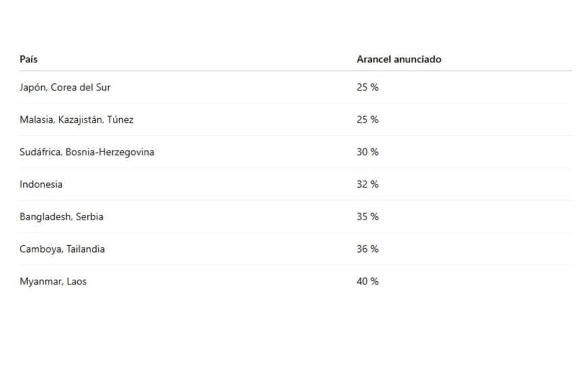Click the 40 % tariff value
588x392 pixels.
click(368, 282)
